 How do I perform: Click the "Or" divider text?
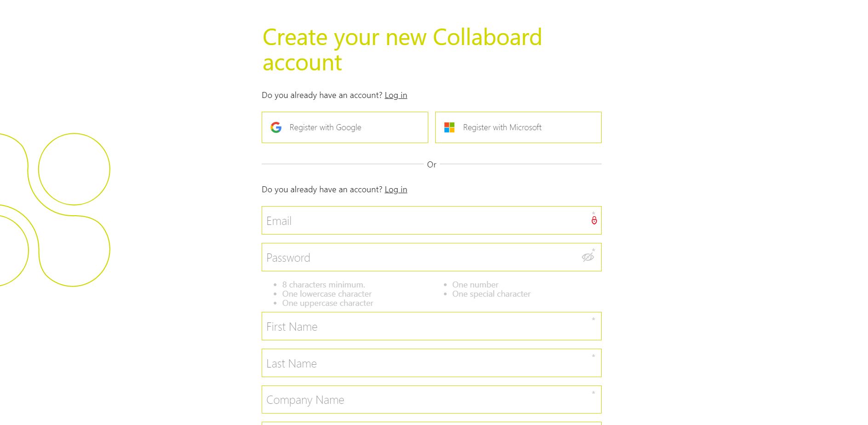[431, 164]
